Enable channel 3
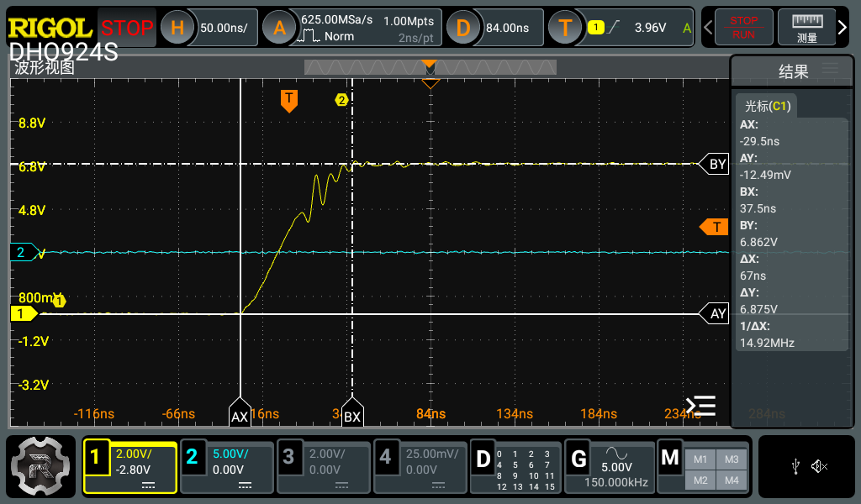The image size is (861, 504). [288, 458]
